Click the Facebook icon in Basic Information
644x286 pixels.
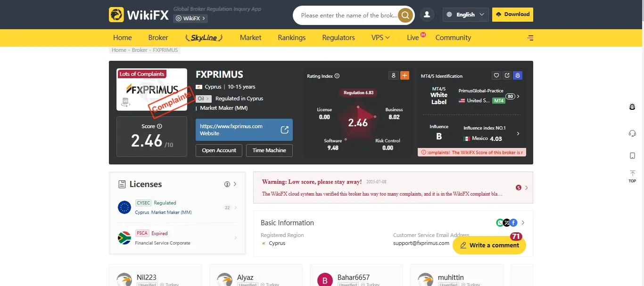click(x=513, y=223)
